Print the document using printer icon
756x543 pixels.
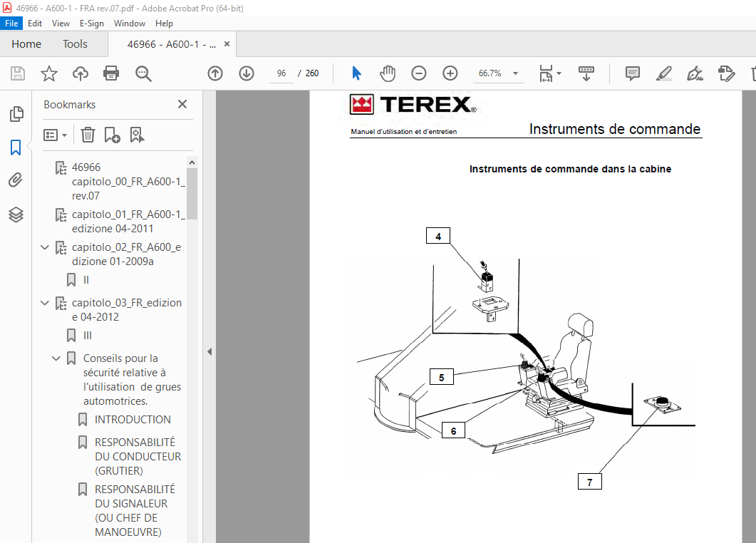tap(111, 73)
